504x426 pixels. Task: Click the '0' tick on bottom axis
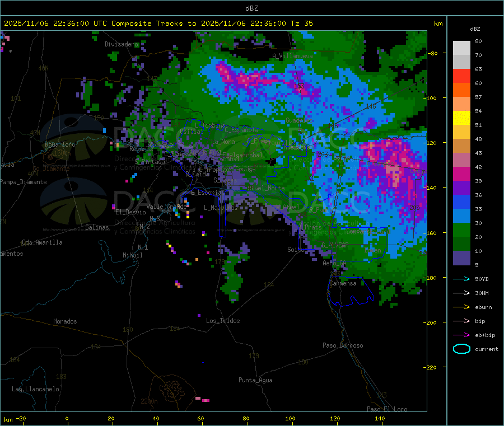coord(67,419)
